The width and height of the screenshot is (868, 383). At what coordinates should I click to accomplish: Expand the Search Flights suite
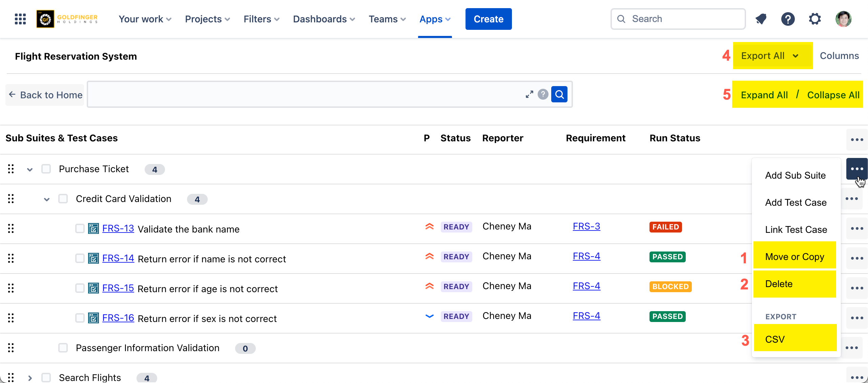pos(30,378)
